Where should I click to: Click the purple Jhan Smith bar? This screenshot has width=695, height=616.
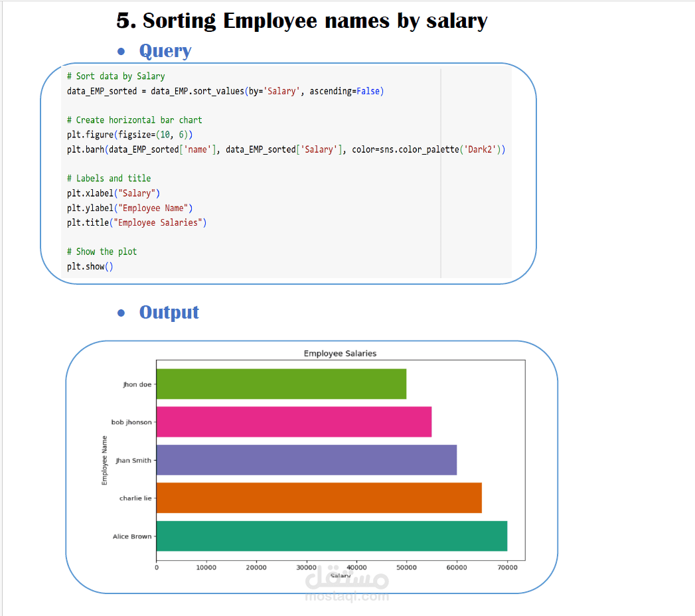click(x=306, y=460)
